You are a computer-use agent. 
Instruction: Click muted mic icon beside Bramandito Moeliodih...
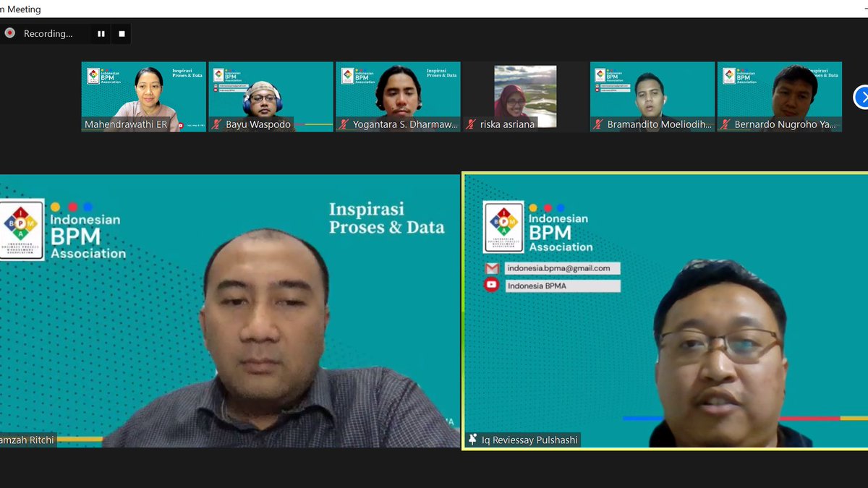598,124
